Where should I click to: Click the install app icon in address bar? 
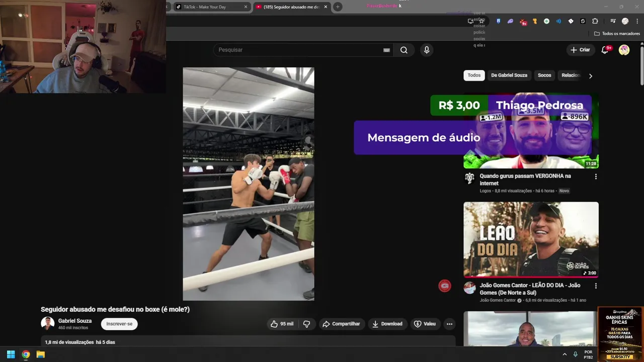[470, 21]
